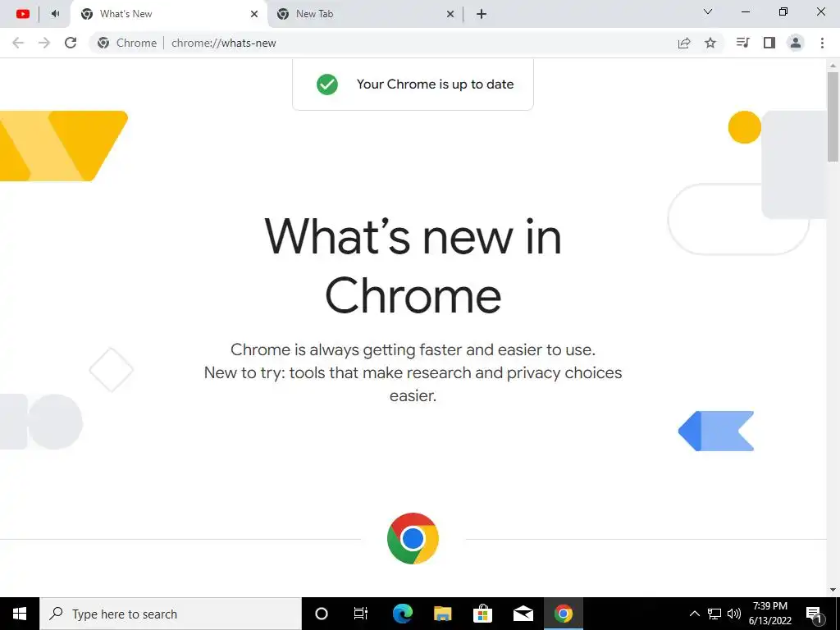Screen dimensions: 840x630
Task: Go back with the back arrow
Action: [18, 43]
